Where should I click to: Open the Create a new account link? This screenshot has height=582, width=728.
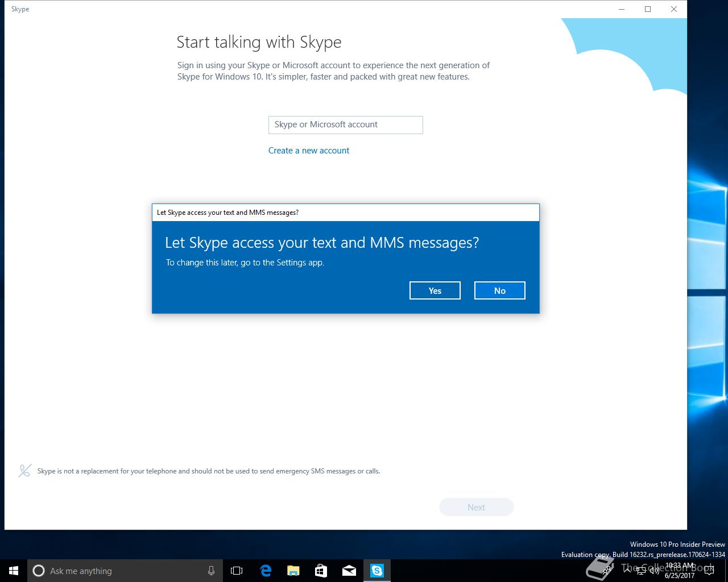point(309,151)
